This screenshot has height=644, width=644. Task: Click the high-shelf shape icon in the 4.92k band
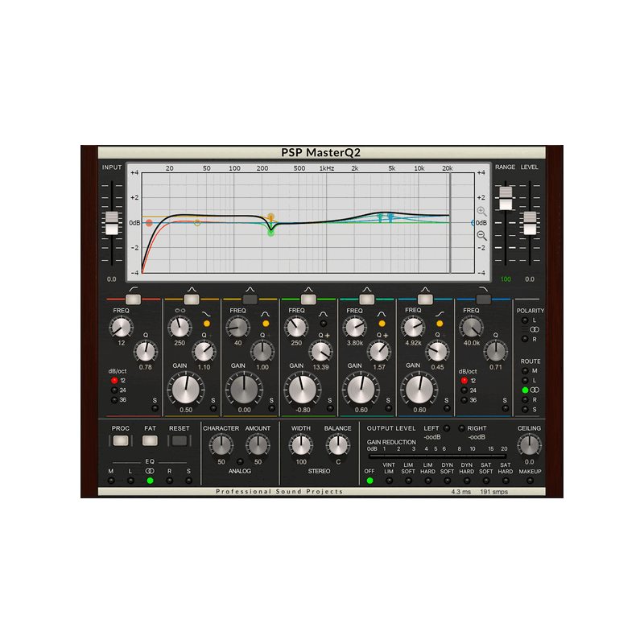(x=440, y=314)
